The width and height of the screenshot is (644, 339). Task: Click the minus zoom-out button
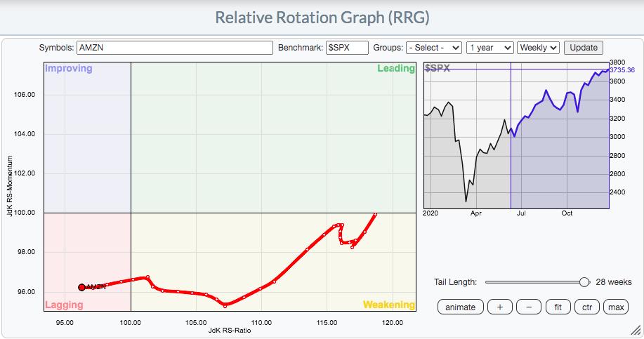(529, 307)
